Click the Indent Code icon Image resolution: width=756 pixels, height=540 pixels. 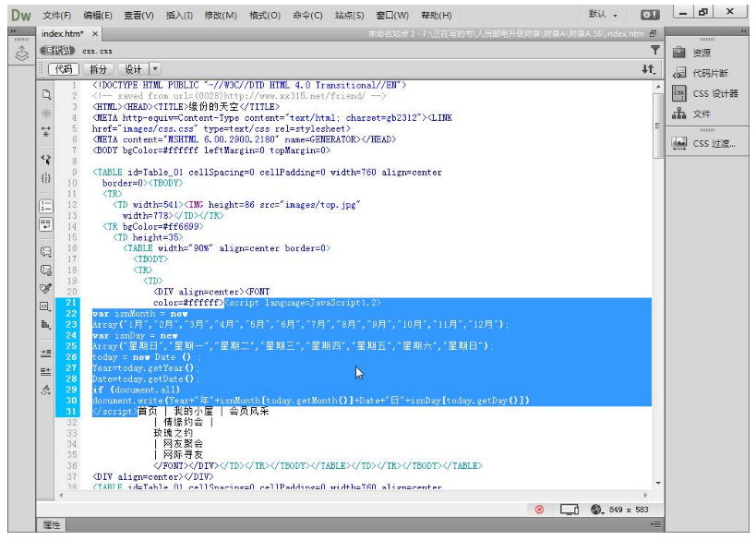pos(45,354)
